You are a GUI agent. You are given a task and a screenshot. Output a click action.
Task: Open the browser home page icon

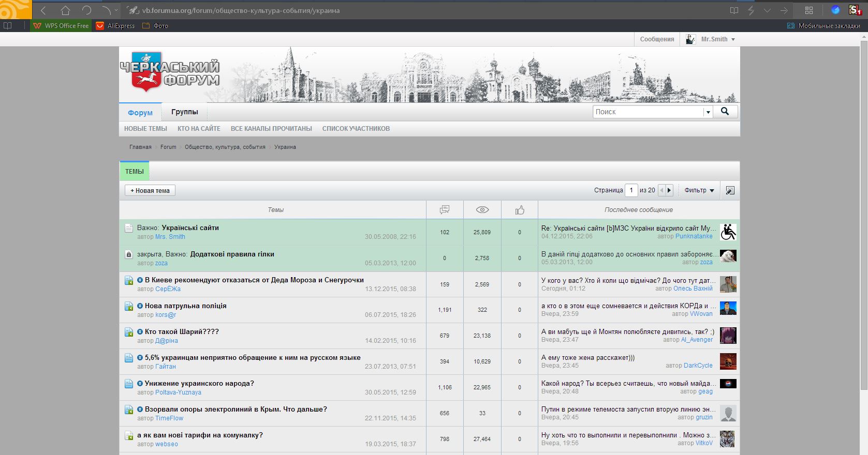coord(65,10)
